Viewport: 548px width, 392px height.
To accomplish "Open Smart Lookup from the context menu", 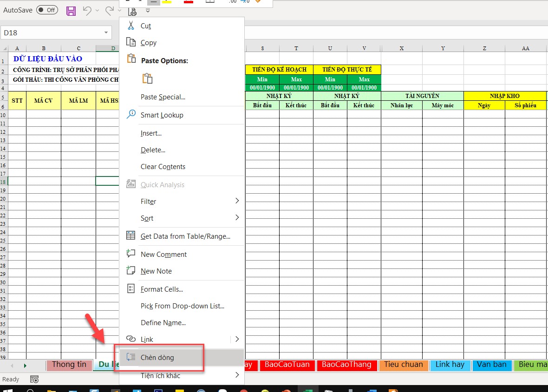I will coord(162,115).
